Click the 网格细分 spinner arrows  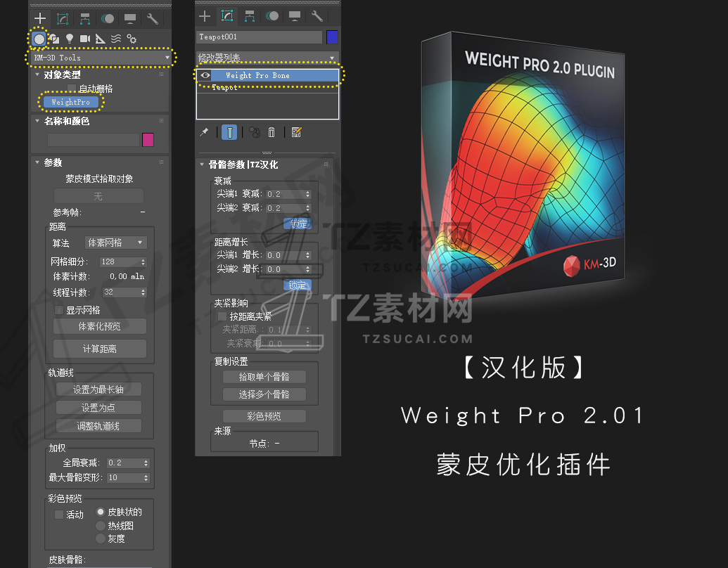143,262
